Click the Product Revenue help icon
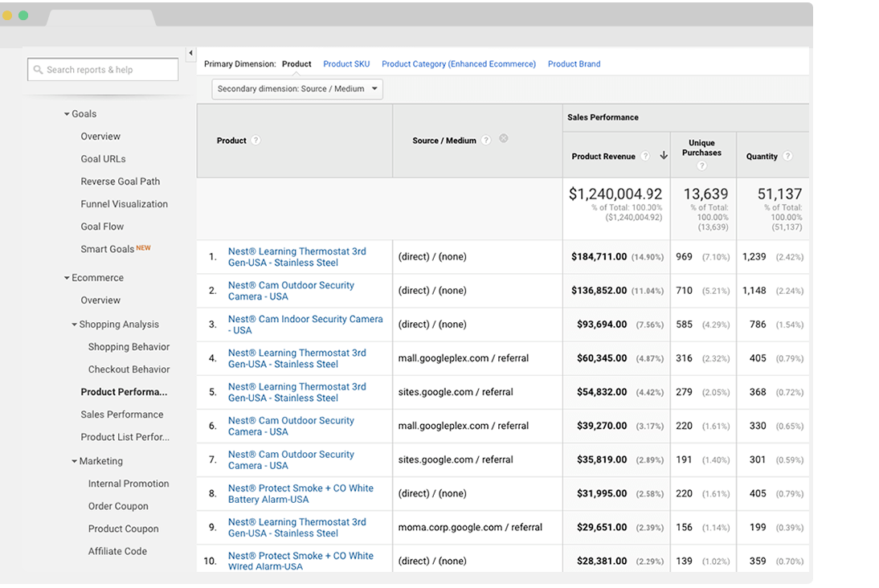 (x=644, y=157)
